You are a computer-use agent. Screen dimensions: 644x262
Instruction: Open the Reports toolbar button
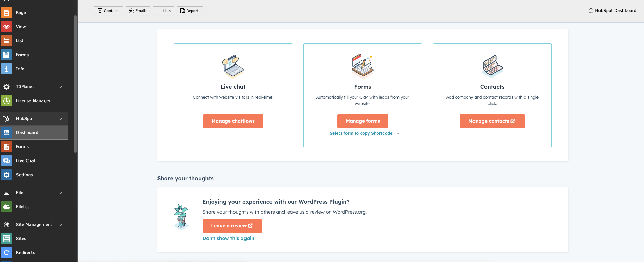pyautogui.click(x=190, y=11)
